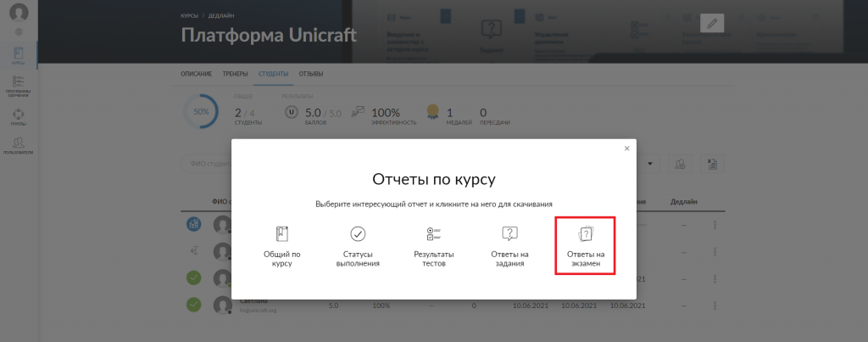Switch to the Отзывы tab

pos(311,74)
